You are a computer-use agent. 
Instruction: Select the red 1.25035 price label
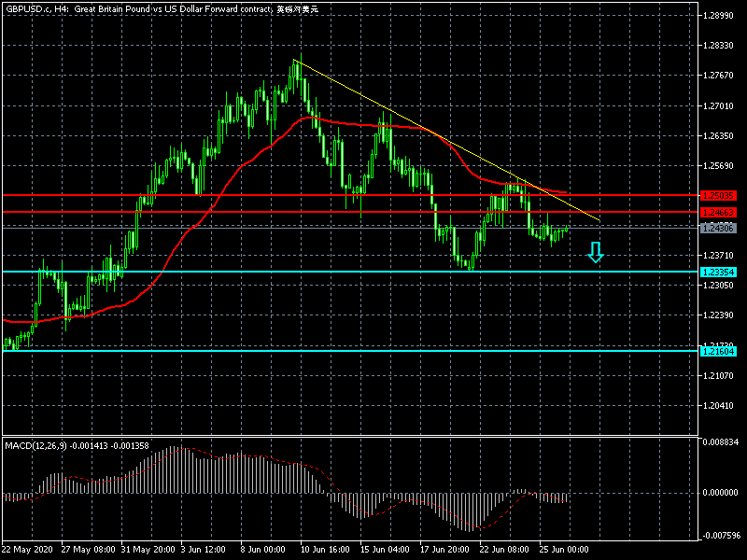pyautogui.click(x=718, y=196)
